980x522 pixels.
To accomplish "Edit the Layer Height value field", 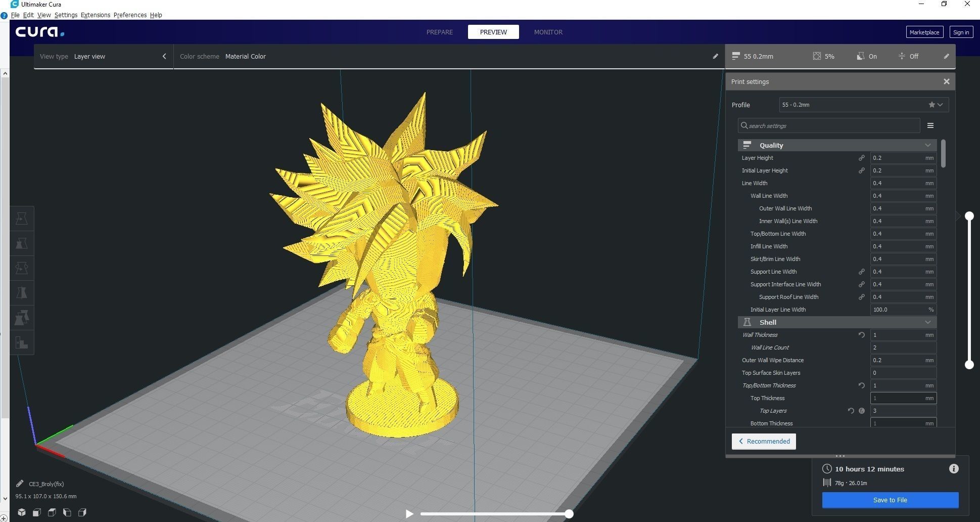I will pos(903,158).
